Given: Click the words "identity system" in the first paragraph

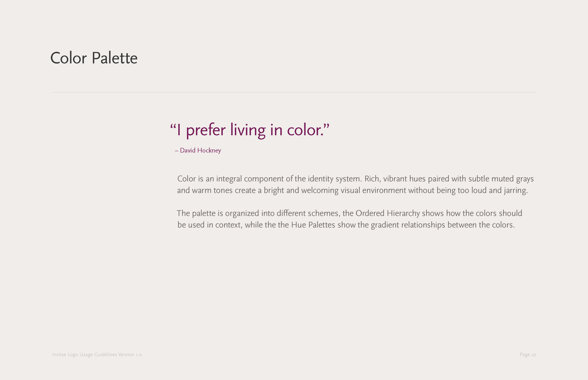Looking at the screenshot, I should pos(335,179).
